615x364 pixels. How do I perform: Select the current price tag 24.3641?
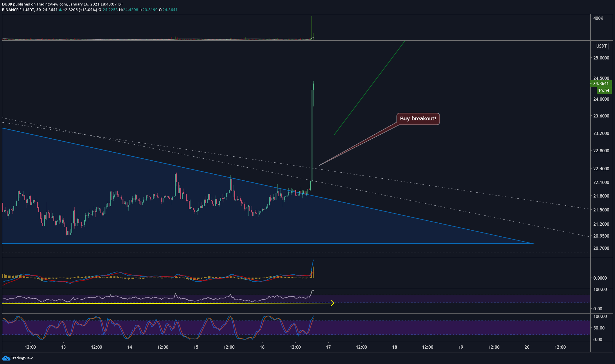601,84
